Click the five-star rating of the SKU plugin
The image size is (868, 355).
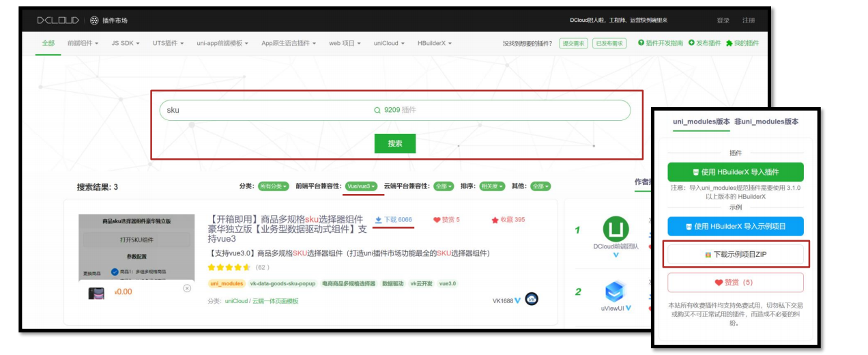click(x=229, y=268)
